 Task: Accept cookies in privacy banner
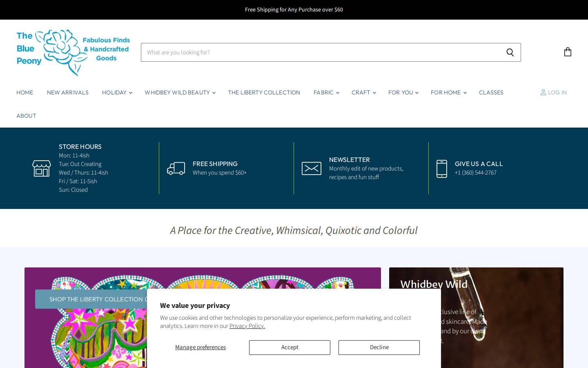[x=290, y=347]
